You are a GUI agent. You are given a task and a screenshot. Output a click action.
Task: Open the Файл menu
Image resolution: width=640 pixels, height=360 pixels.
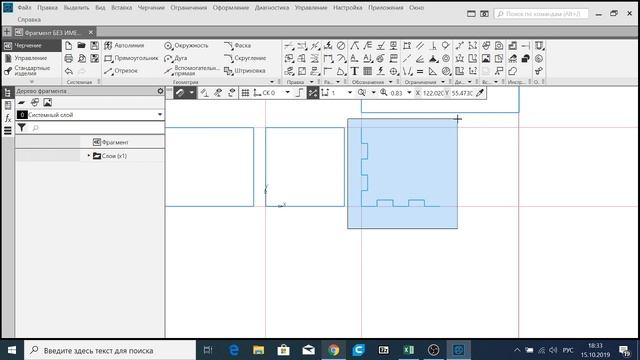click(x=24, y=8)
